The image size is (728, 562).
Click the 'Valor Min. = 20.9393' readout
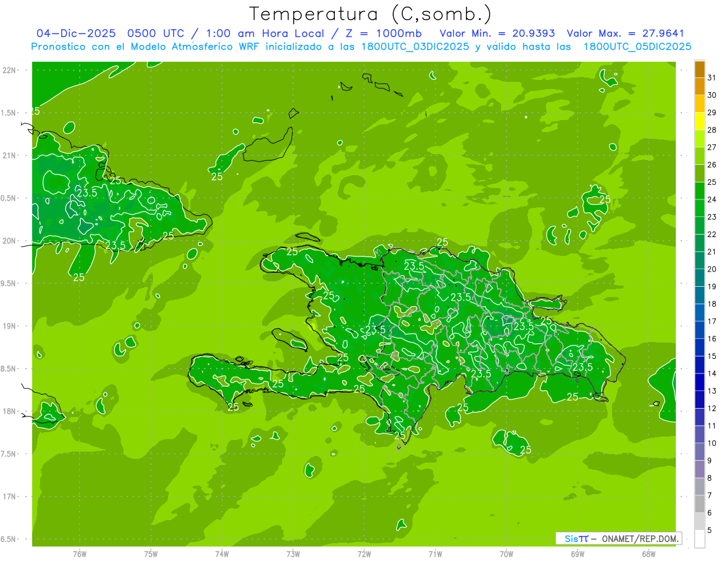click(497, 33)
